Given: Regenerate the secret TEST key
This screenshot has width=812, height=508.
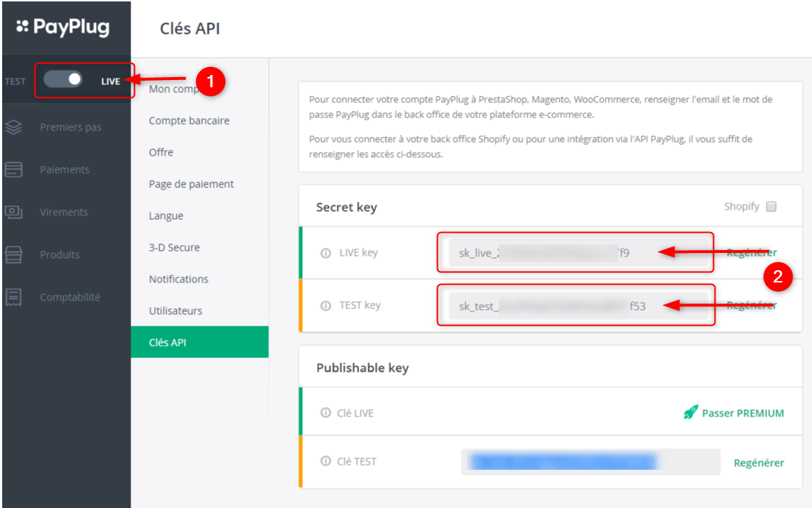Looking at the screenshot, I should (751, 306).
